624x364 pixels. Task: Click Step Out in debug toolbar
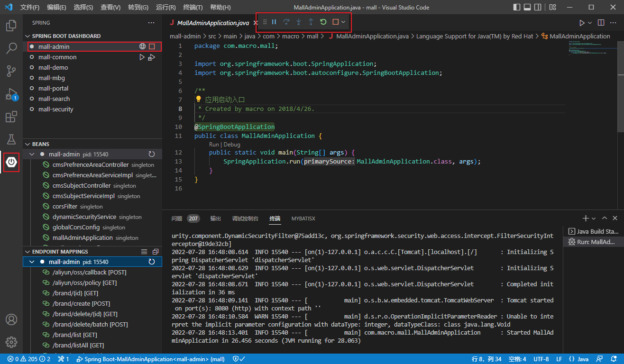[311, 22]
